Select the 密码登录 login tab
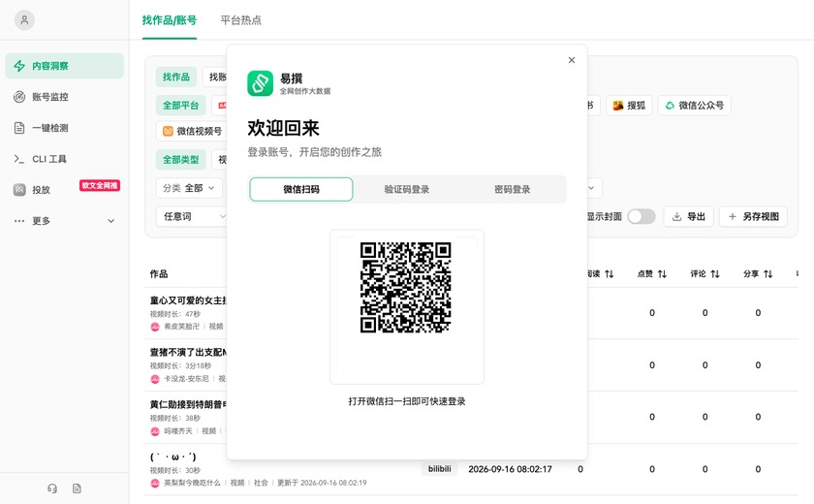The height and width of the screenshot is (504, 814). (512, 189)
